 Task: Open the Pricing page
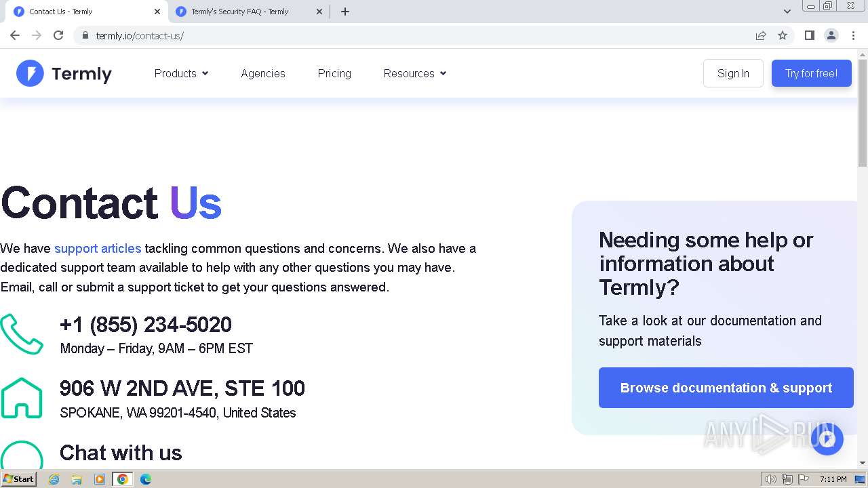point(334,73)
